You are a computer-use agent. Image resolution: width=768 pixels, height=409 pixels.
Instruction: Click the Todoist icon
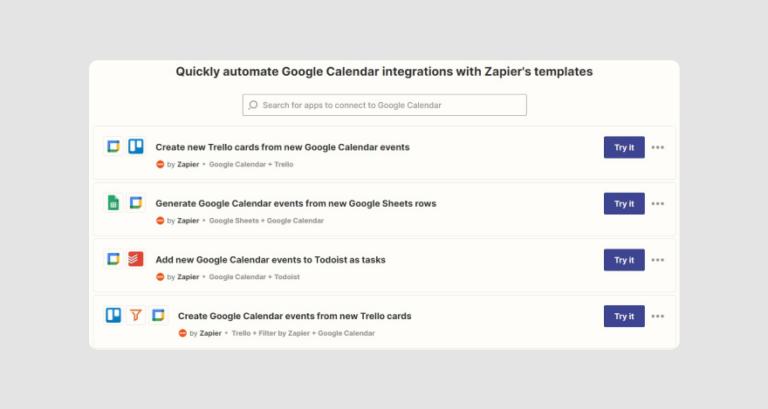point(136,259)
